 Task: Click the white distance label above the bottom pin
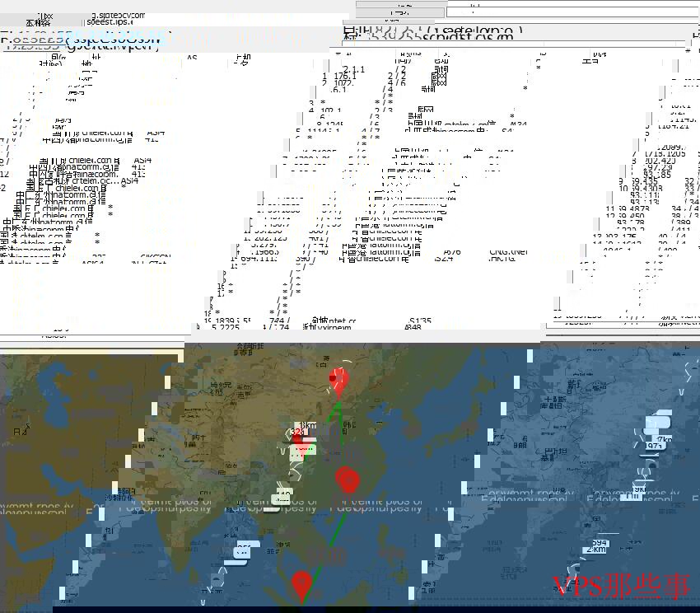(x=244, y=550)
